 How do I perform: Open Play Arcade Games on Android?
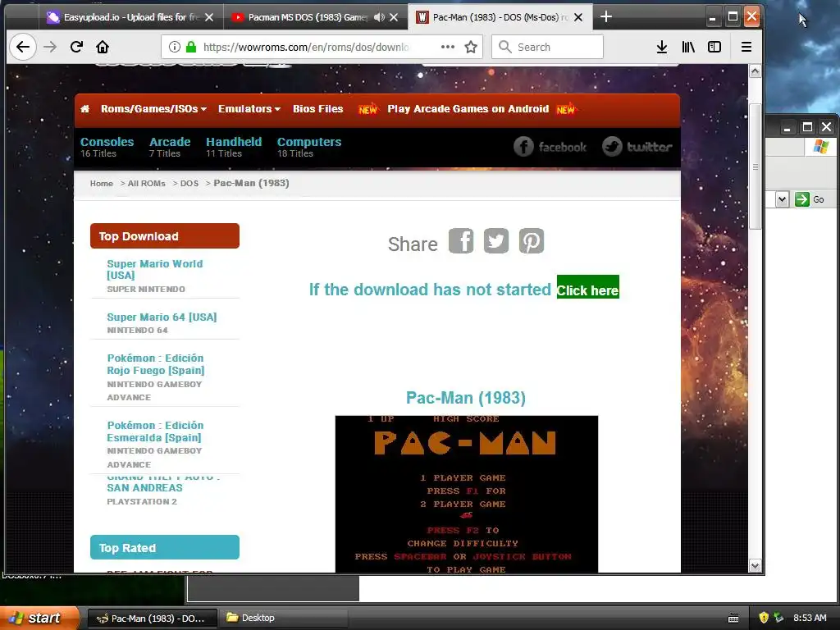click(x=468, y=109)
